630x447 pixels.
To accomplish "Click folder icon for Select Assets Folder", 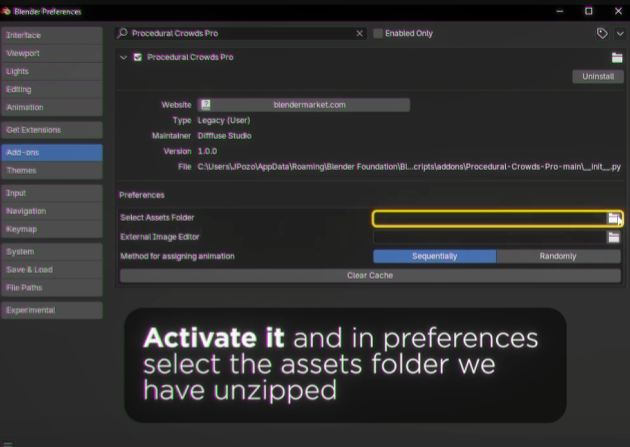I will (x=613, y=218).
